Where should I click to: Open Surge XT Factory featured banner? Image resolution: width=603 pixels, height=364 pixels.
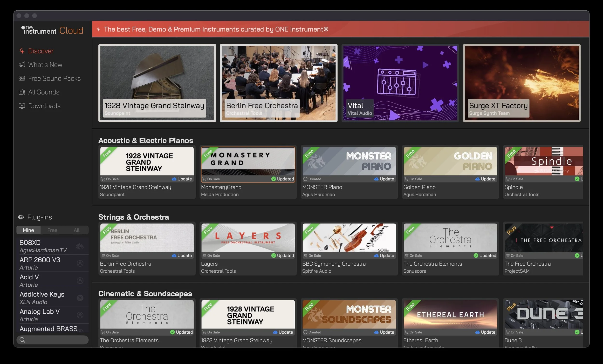pos(521,83)
